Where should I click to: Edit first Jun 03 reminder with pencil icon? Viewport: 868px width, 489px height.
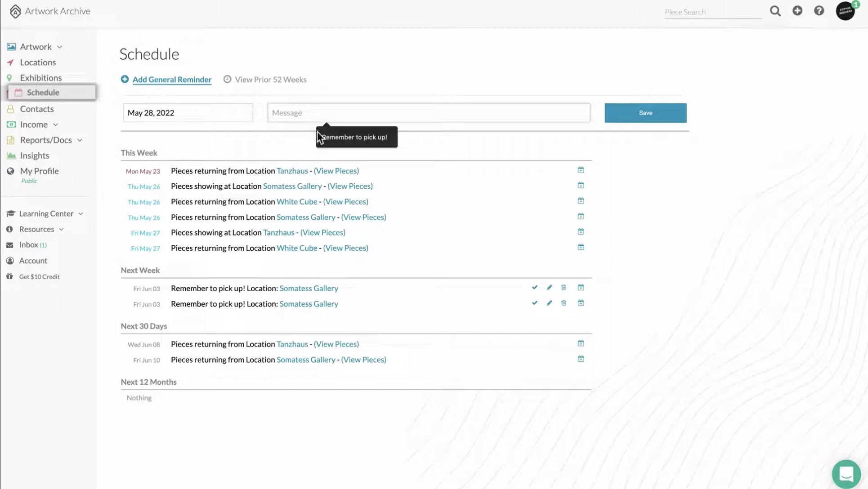[549, 287]
